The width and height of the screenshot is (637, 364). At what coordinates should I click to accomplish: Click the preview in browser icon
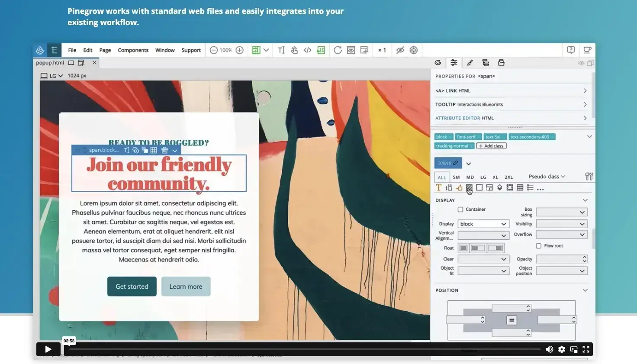351,50
